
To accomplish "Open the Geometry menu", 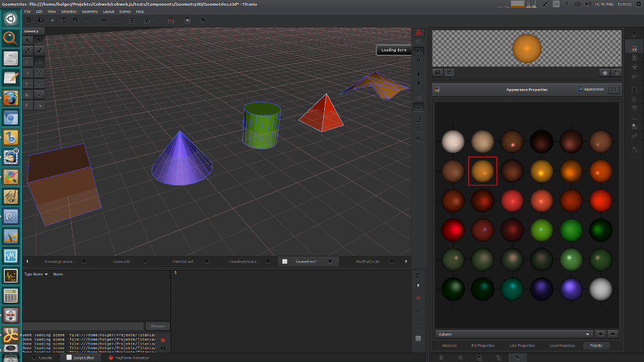I will tap(89, 11).
